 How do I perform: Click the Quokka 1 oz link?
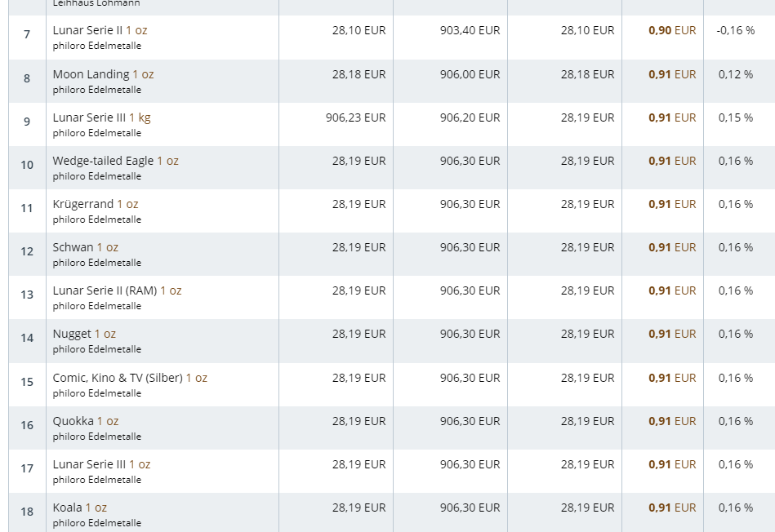[x=85, y=421]
